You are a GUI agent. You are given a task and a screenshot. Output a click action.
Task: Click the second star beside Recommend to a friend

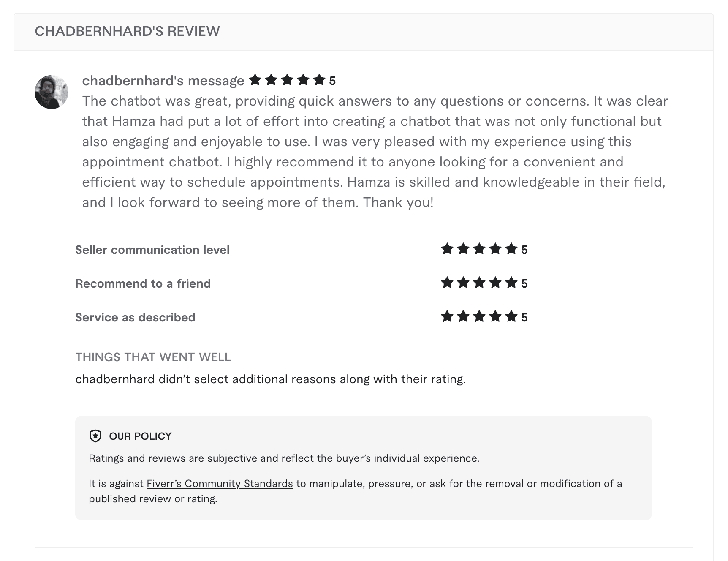[464, 283]
